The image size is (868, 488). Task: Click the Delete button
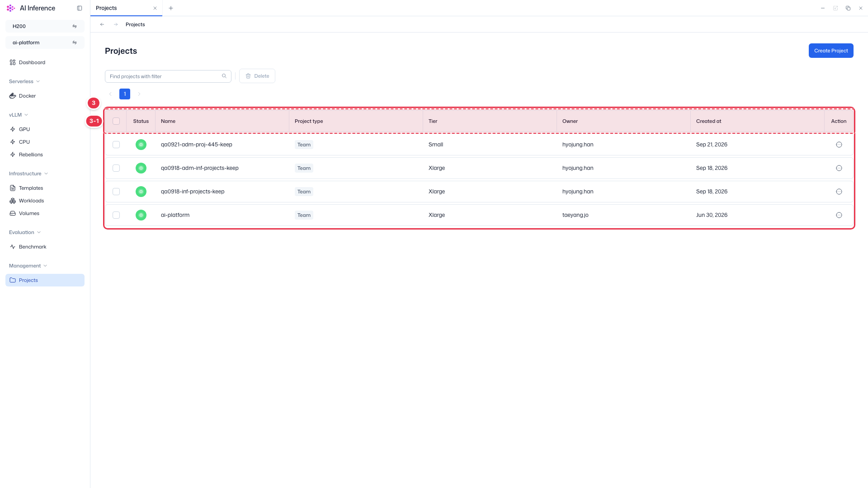pos(257,76)
